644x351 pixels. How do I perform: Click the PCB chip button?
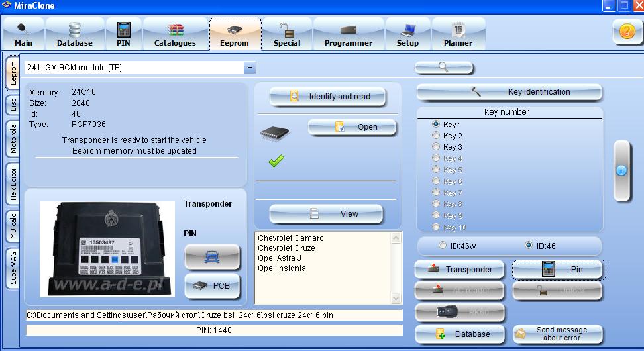point(212,285)
